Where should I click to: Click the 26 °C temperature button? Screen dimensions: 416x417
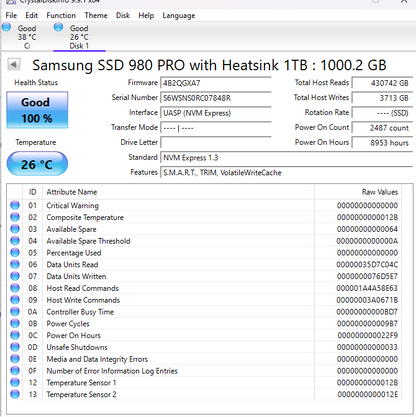coord(37,164)
